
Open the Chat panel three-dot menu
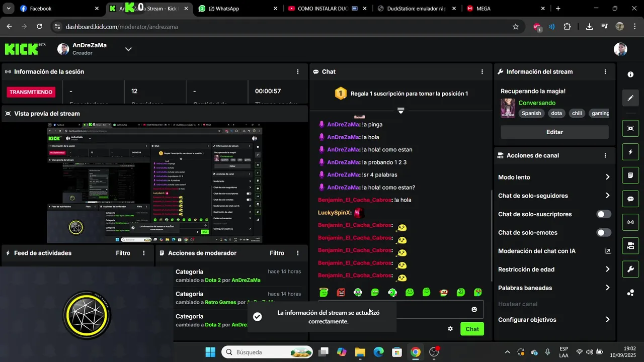482,72
